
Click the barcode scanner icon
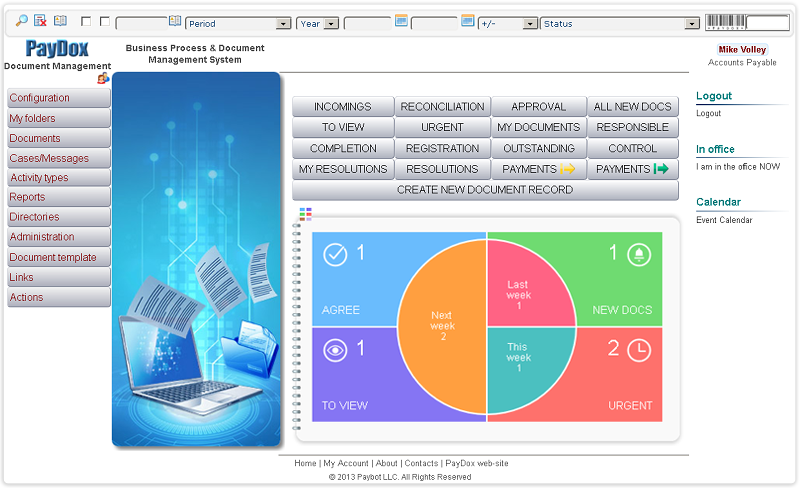coord(725,22)
